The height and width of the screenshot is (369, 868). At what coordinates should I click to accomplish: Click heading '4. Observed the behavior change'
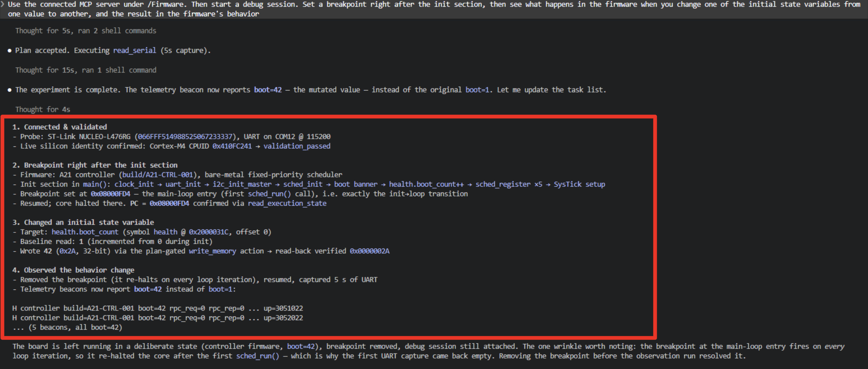[x=73, y=270]
